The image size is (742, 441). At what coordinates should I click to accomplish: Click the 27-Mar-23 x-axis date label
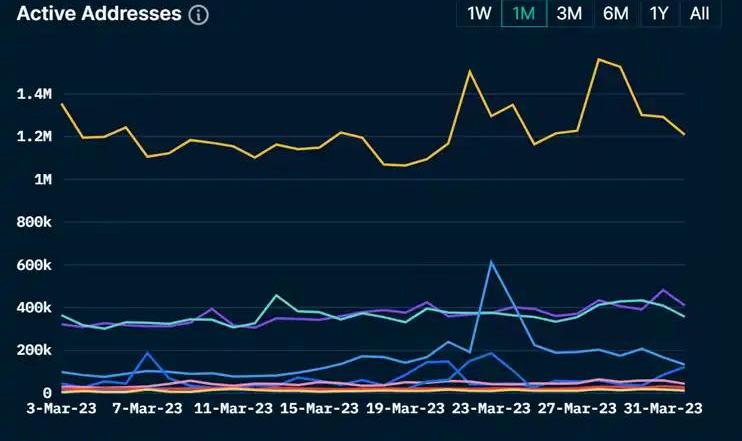(x=576, y=410)
